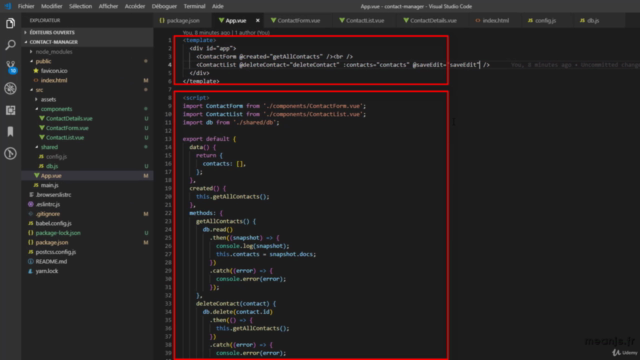
Task: Open the Search view in activity bar
Action: (10, 45)
